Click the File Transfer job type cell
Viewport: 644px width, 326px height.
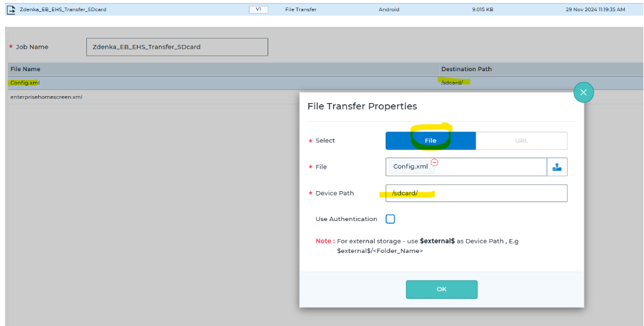301,9
